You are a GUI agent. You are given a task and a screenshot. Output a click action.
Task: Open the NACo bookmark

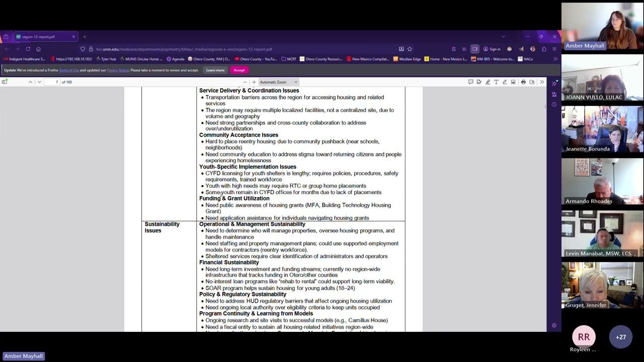(525, 59)
